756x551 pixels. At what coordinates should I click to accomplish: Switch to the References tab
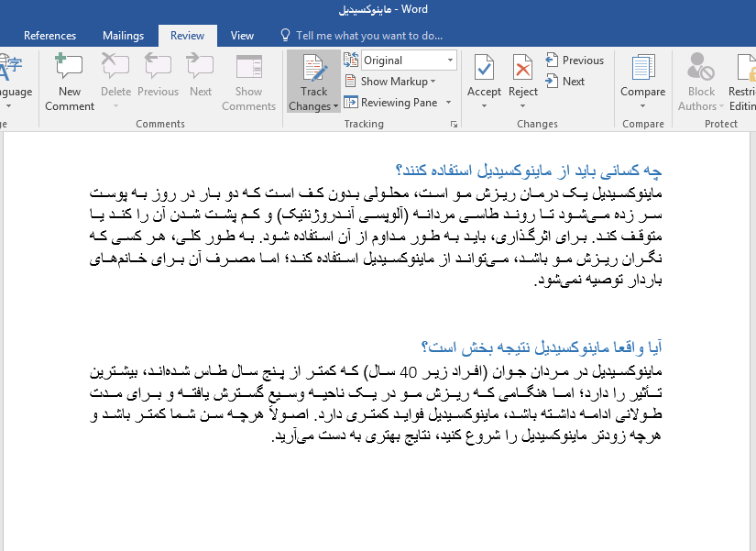point(49,36)
